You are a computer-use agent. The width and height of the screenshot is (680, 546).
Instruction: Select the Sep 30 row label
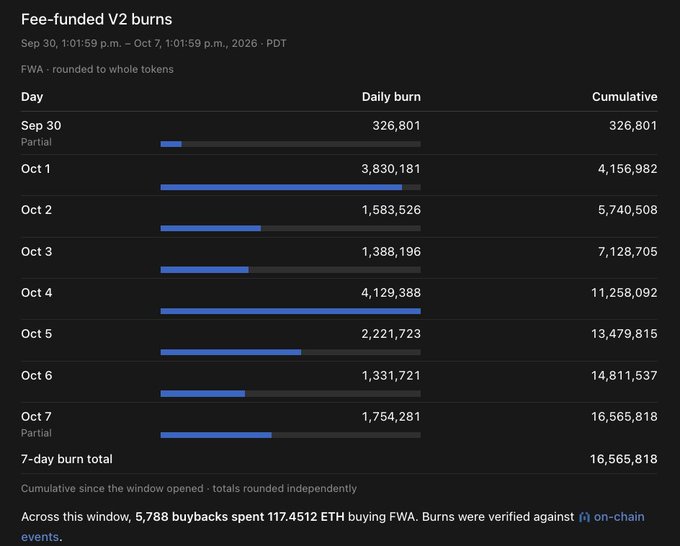[x=41, y=126]
